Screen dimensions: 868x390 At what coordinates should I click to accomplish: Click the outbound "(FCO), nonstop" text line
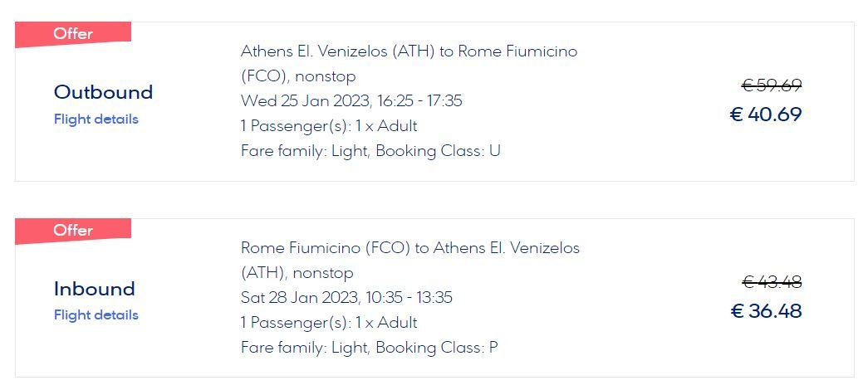[x=298, y=76]
